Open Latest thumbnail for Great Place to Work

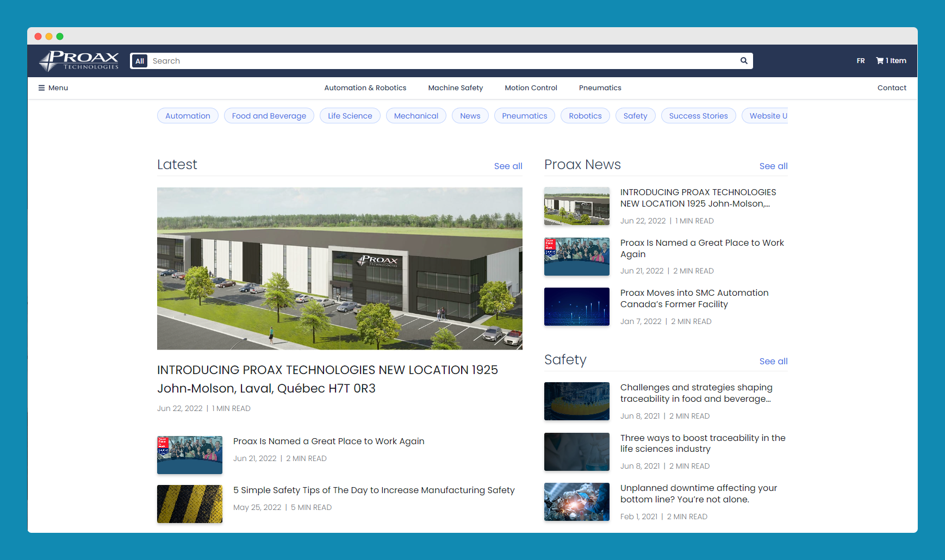[190, 455]
